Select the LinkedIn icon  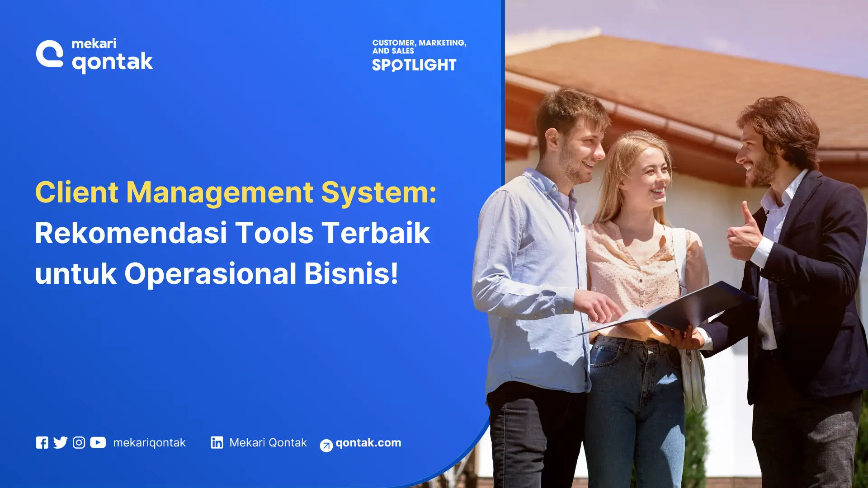tap(216, 443)
